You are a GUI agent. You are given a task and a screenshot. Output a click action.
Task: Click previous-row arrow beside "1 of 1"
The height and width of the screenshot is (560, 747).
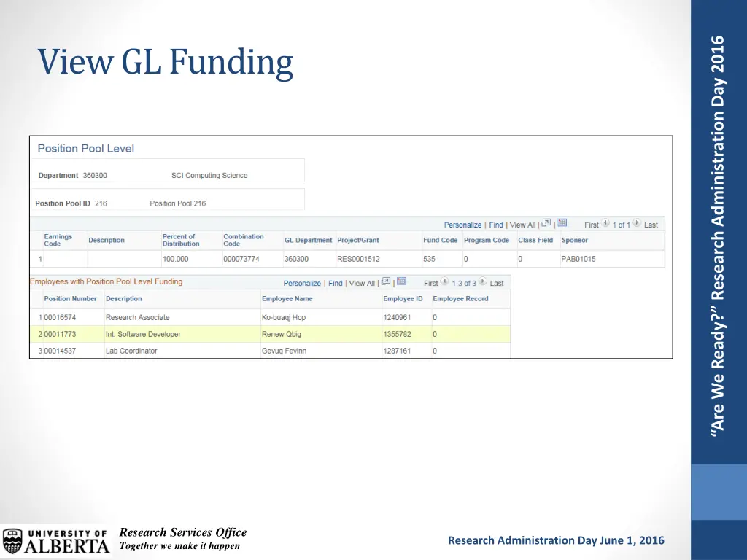605,223
